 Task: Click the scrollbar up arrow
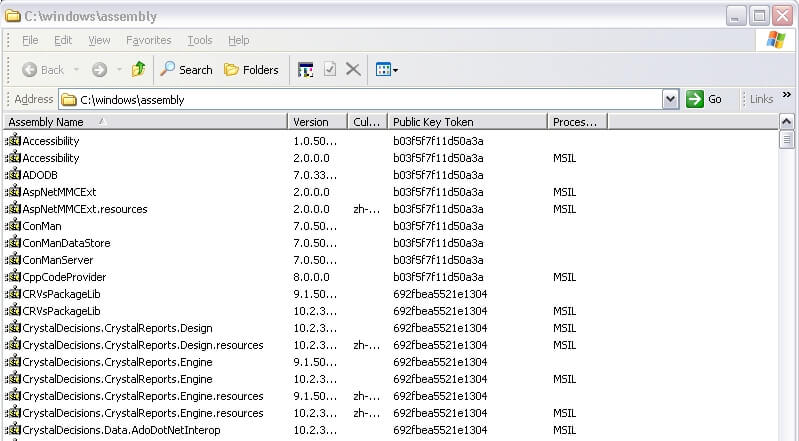point(786,122)
